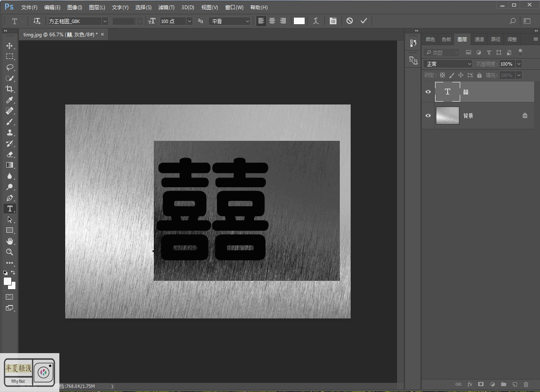The height and width of the screenshot is (392, 540).
Task: Select the Eraser tool
Action: click(10, 154)
